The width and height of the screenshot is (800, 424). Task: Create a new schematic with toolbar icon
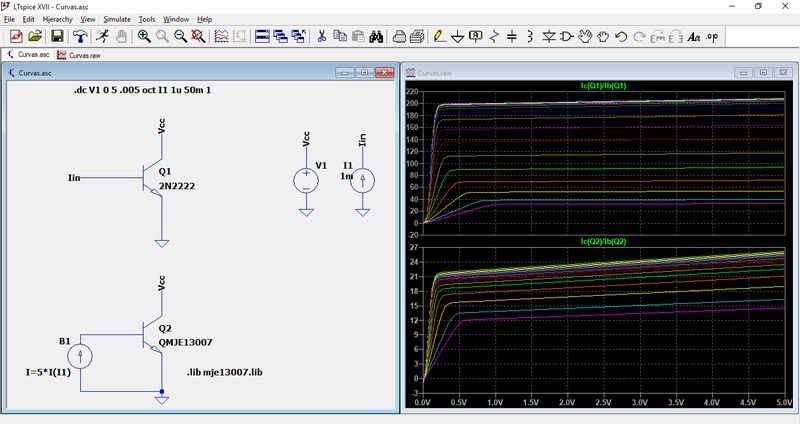[16, 36]
